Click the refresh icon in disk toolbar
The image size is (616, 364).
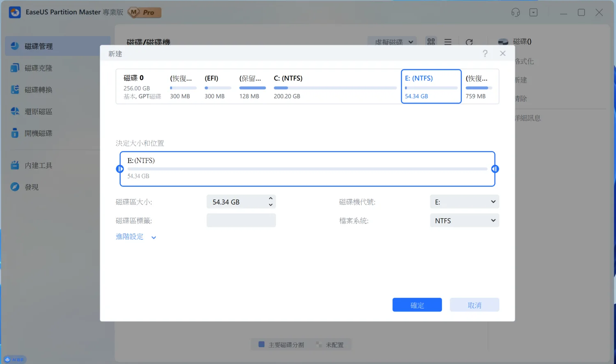point(469,42)
